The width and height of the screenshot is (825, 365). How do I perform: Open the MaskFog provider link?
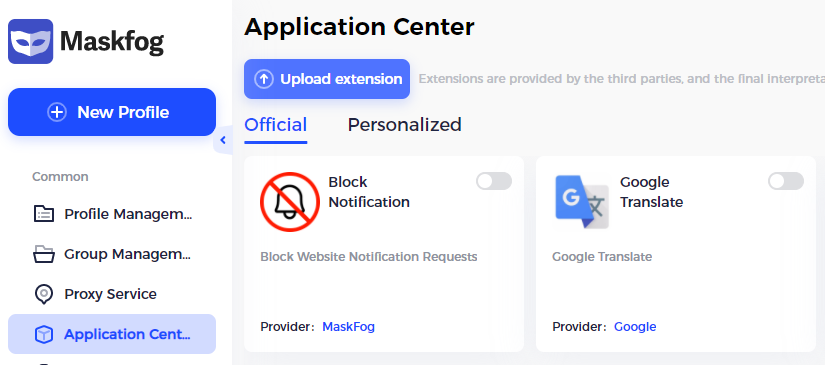tap(348, 327)
